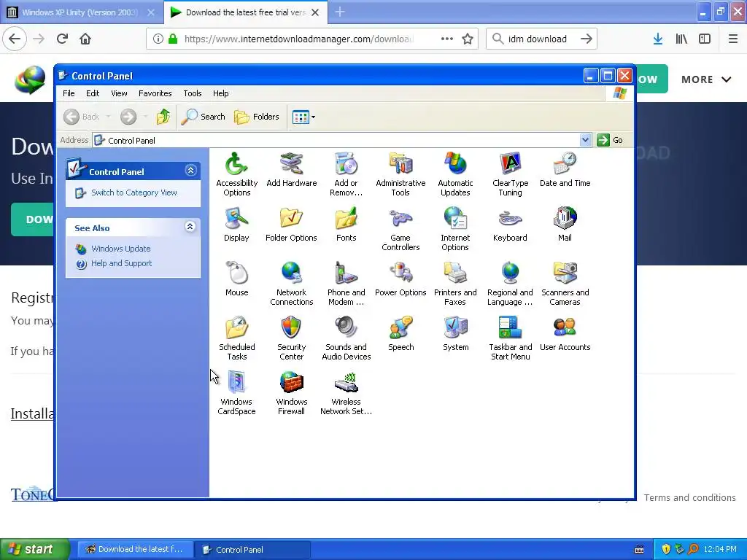Open Date and Time icon

pos(565,170)
